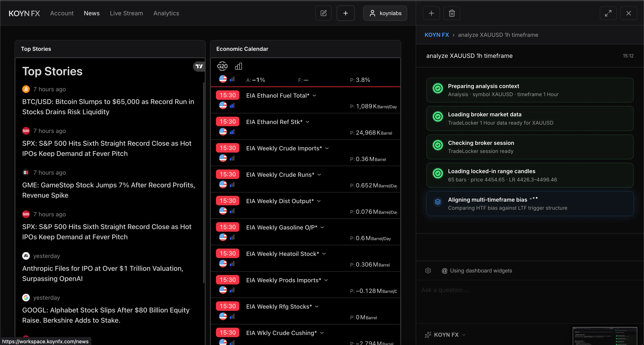The image size is (644, 345).
Task: Click the US flag on EIA Weekly Heatoil Stock
Action: pos(223,264)
